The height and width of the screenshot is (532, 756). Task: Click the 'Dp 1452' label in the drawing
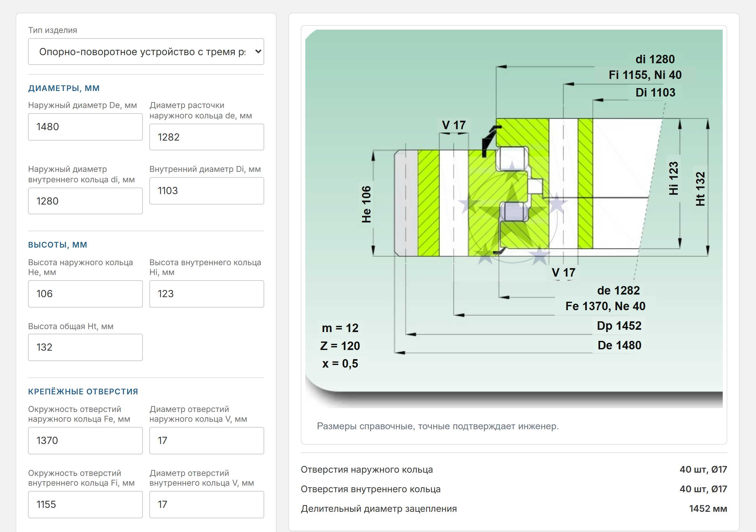(619, 326)
